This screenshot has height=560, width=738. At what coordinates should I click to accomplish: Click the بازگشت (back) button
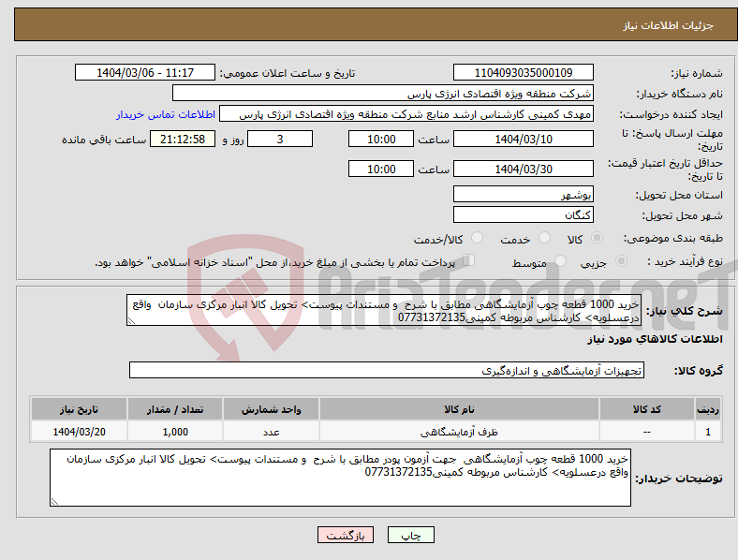tap(346, 535)
